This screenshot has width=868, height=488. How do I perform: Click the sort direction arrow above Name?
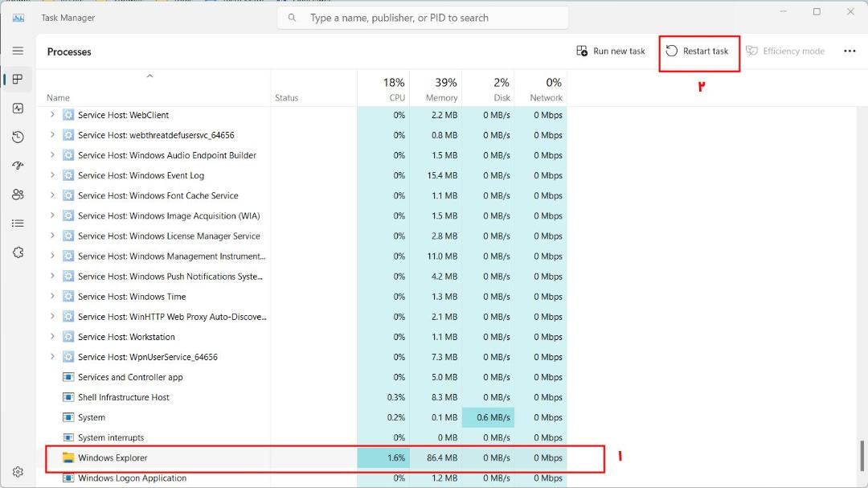149,76
